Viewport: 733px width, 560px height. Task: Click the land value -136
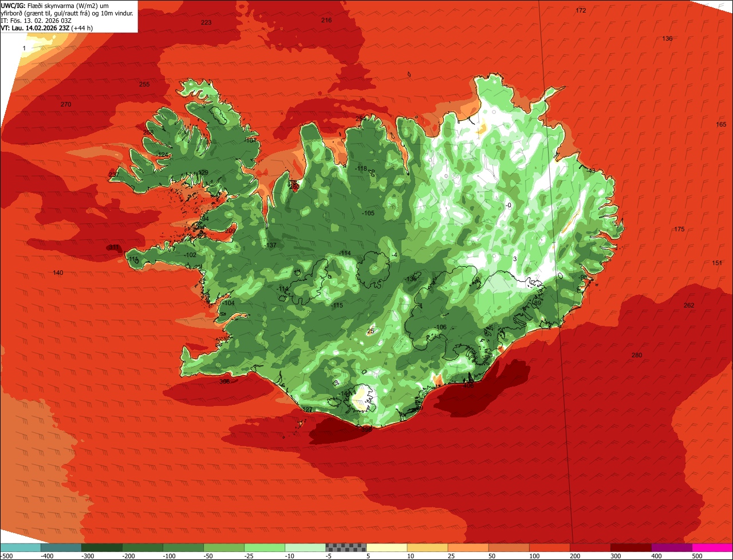[x=410, y=278]
